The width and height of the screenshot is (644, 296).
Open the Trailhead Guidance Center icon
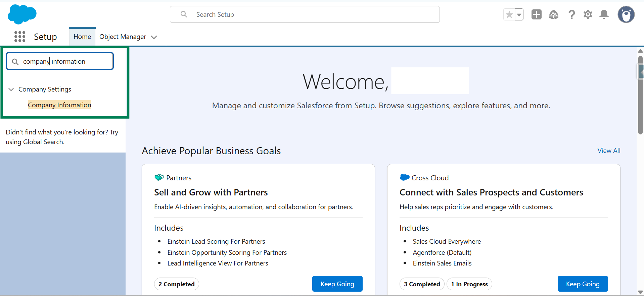(x=553, y=14)
